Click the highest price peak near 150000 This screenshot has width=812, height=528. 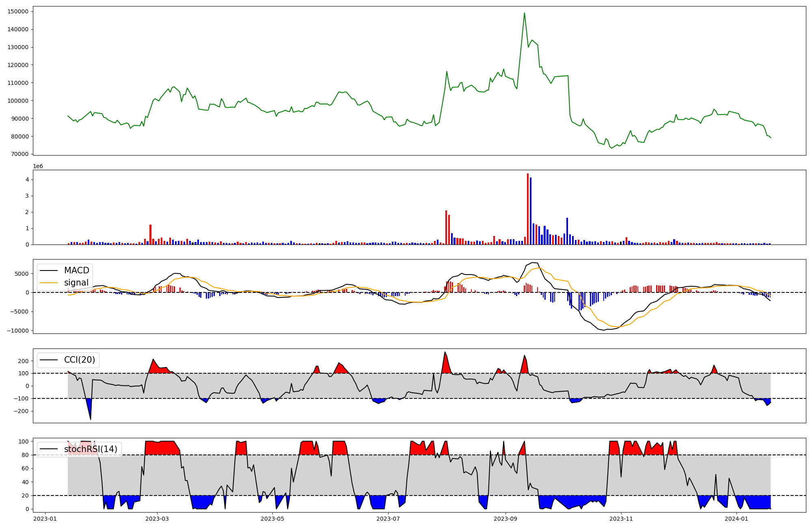pyautogui.click(x=524, y=13)
